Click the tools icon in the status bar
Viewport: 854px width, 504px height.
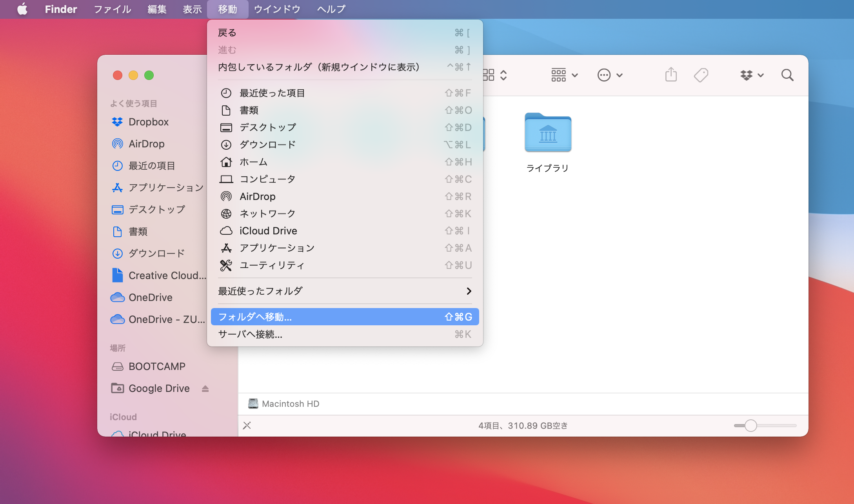coord(247,425)
